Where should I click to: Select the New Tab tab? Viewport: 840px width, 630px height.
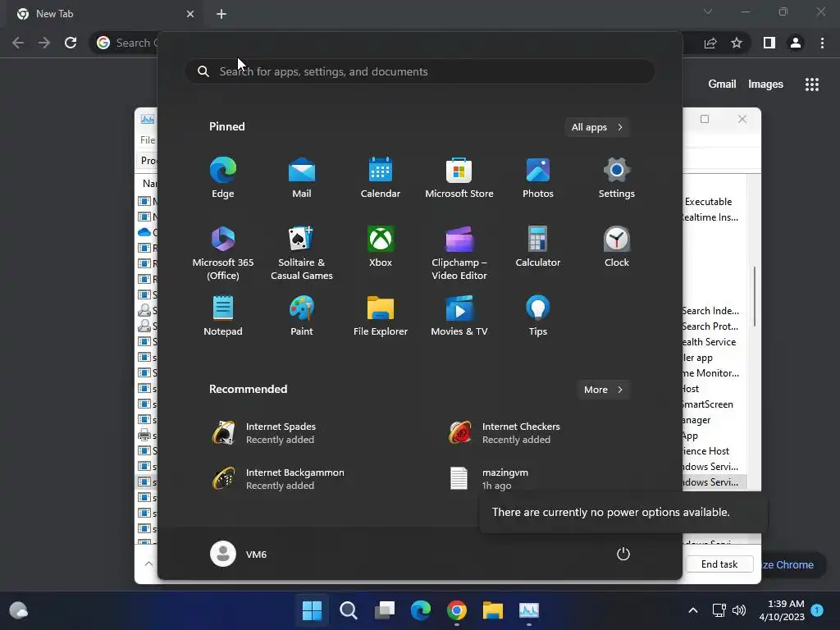106,14
